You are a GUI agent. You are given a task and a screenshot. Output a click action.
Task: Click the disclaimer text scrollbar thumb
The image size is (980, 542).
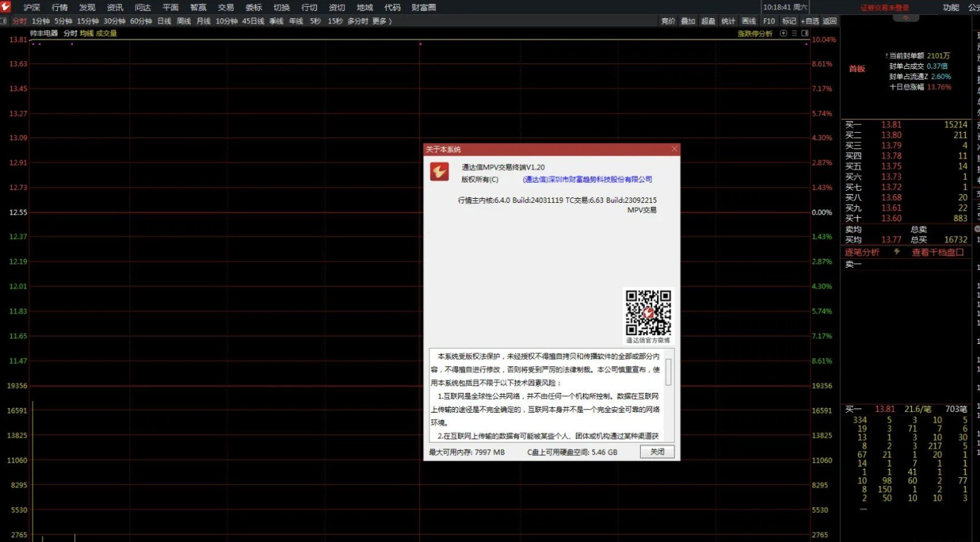click(x=668, y=371)
